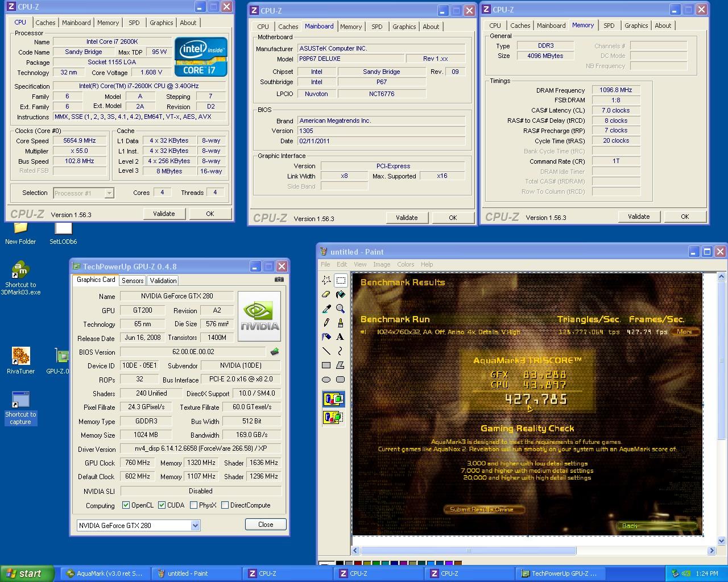Viewport: 728px width, 582px height.
Task: Open the File menu in Paint
Action: [x=325, y=264]
